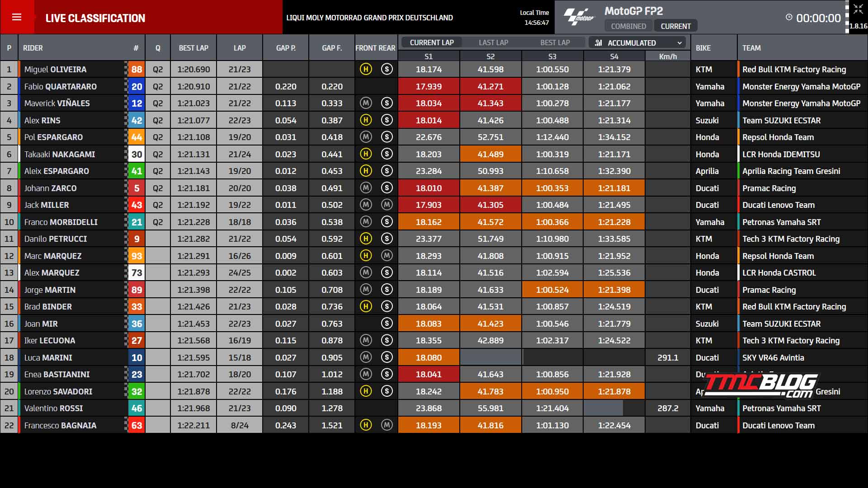Viewport: 868px width, 488px height.
Task: Click rider number 88 orange badge
Action: 137,70
